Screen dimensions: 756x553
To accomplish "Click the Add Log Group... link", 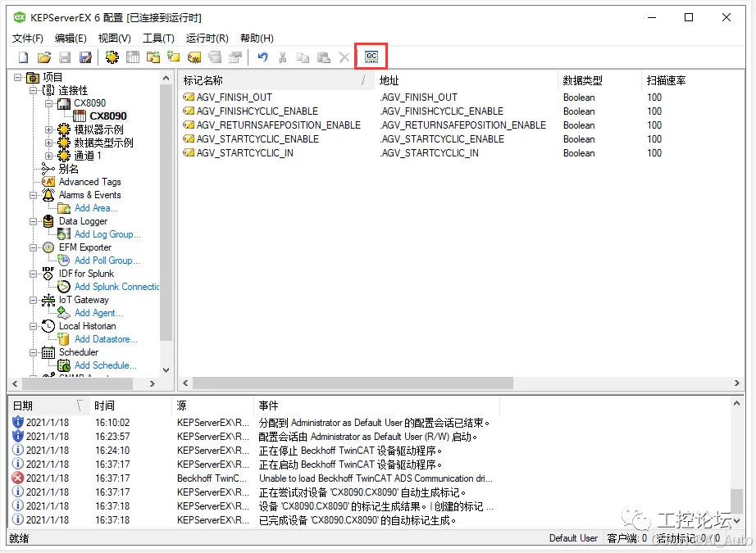I will pos(107,234).
